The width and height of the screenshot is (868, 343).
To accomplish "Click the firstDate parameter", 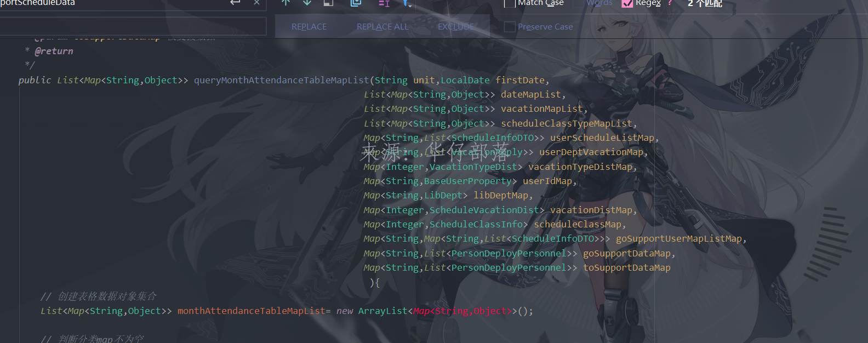I will 520,80.
